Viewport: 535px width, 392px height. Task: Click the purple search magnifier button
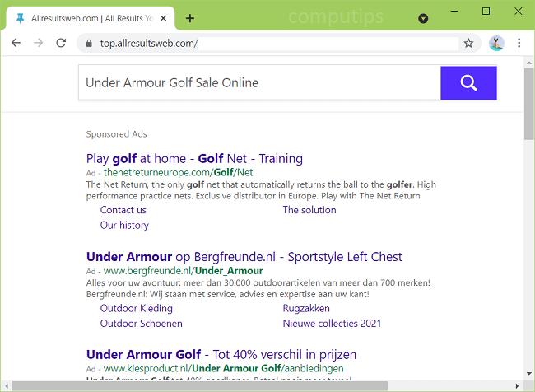click(x=468, y=83)
